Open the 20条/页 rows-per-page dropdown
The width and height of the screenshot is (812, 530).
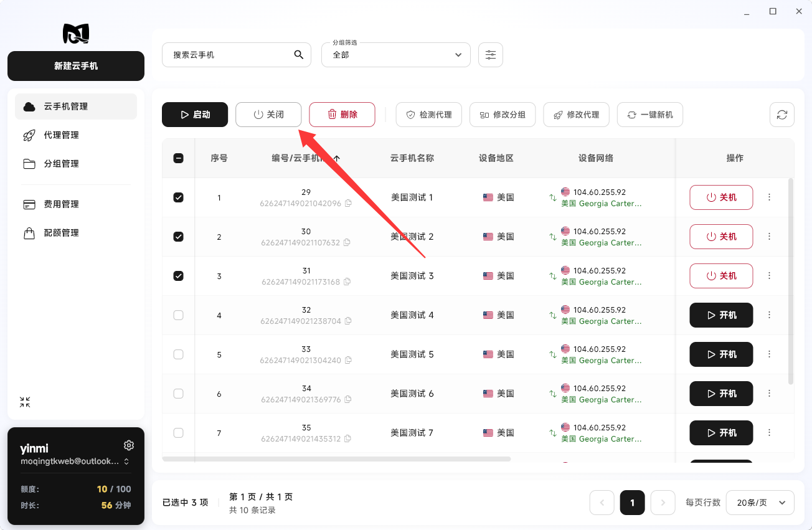coord(760,503)
